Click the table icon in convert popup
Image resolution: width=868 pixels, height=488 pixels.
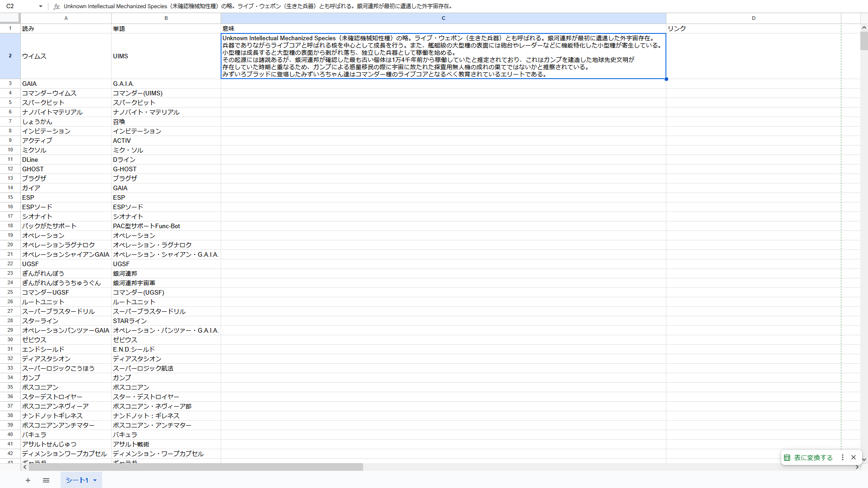point(787,458)
